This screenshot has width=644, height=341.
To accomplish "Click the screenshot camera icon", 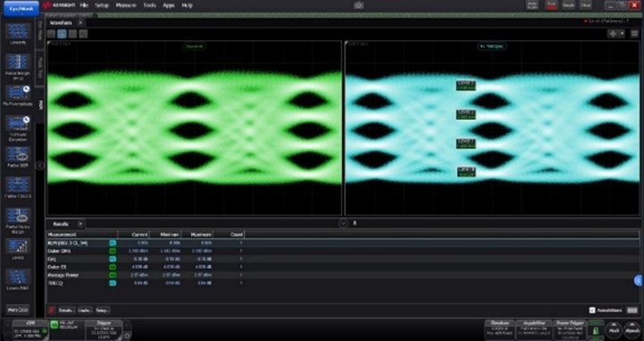I will pos(358,5).
